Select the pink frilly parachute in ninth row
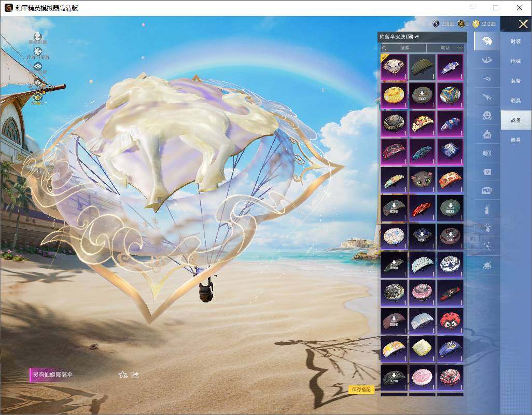The height and width of the screenshot is (415, 532). (x=422, y=293)
